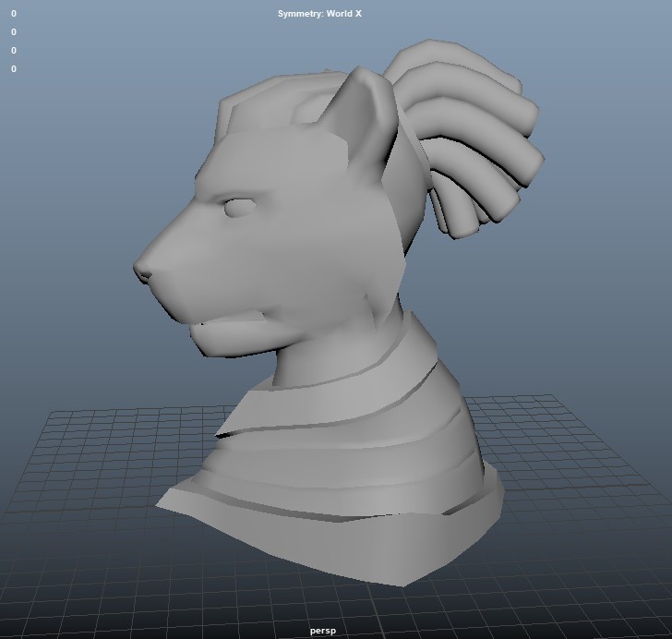Click the Symmetry: World X heads-up label
This screenshot has width=672, height=639.
coord(319,14)
